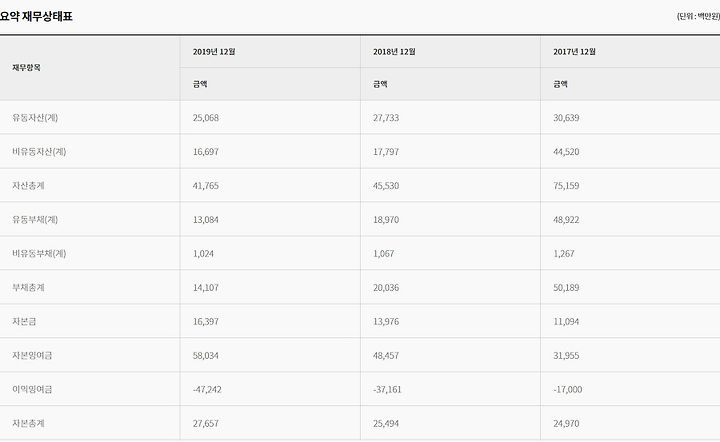Click the 자본총계 row label

[x=28, y=424]
